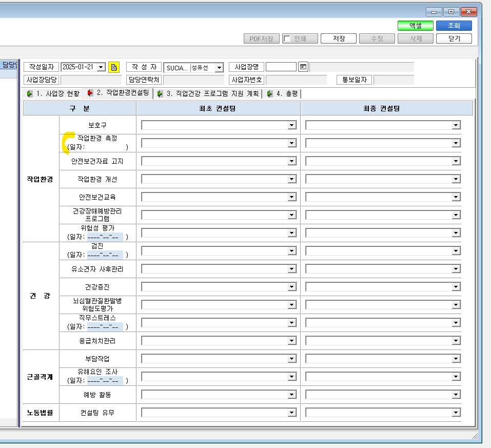Expand the 작성일자 date dropdown
Screen dimensions: 491x448
[x=101, y=67]
